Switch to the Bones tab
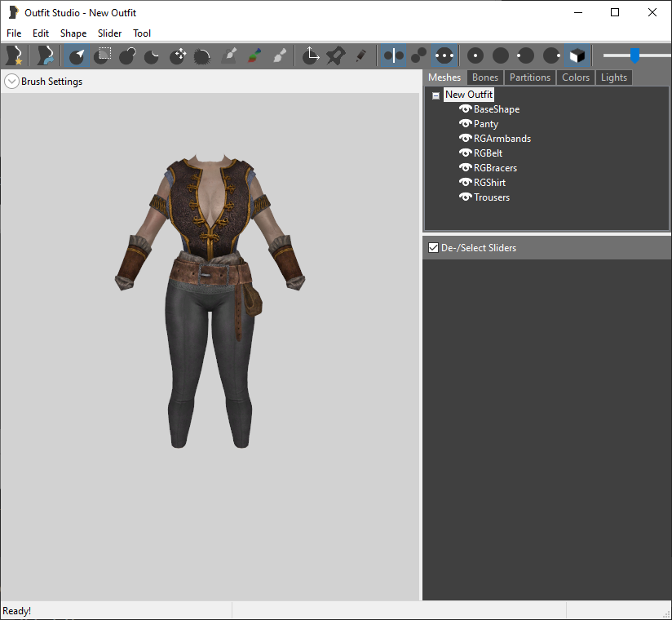The image size is (672, 620). pyautogui.click(x=485, y=77)
